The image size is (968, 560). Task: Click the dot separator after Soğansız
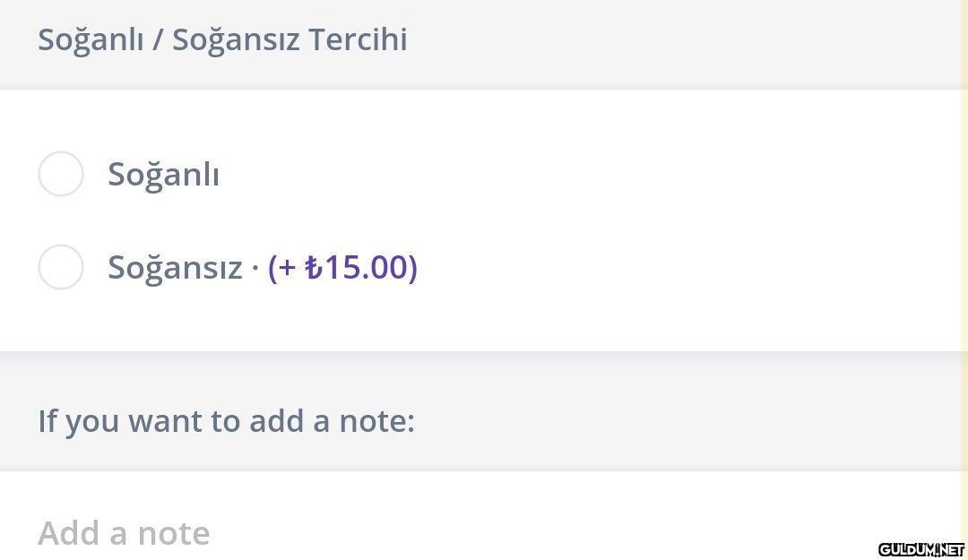(255, 269)
